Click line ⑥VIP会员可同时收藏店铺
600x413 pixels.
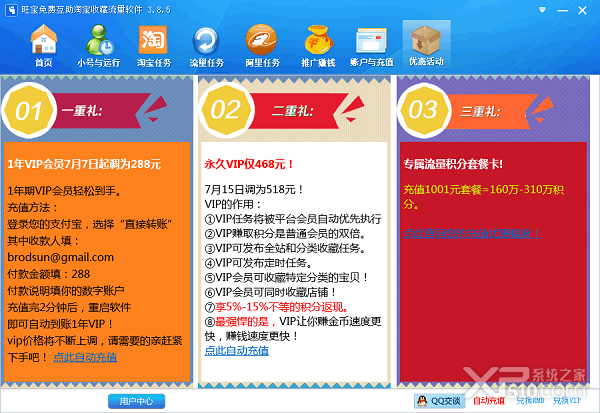[x=271, y=292]
